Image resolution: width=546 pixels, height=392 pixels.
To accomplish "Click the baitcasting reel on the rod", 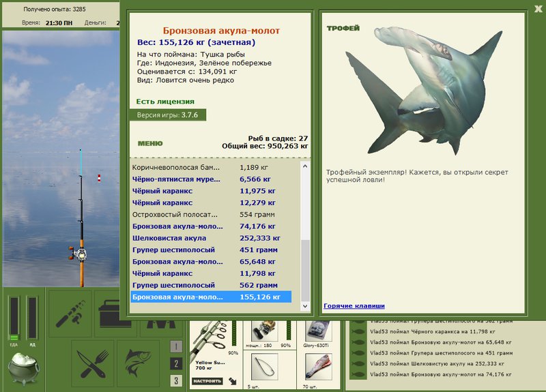I will pyautogui.click(x=78, y=254).
